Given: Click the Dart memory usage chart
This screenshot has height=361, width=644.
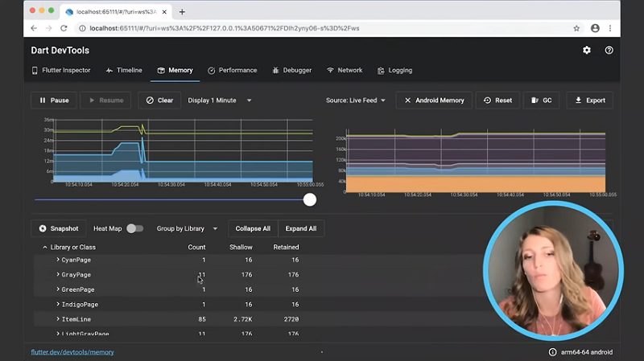Looking at the screenshot, I should pyautogui.click(x=184, y=150).
